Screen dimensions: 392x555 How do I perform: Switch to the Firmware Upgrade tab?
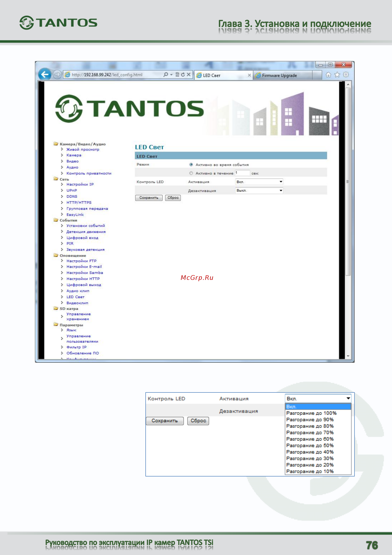[x=283, y=75]
